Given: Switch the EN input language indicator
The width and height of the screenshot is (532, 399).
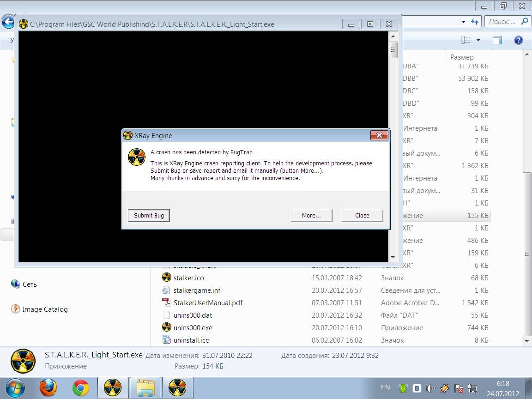Looking at the screenshot, I should coord(385,387).
